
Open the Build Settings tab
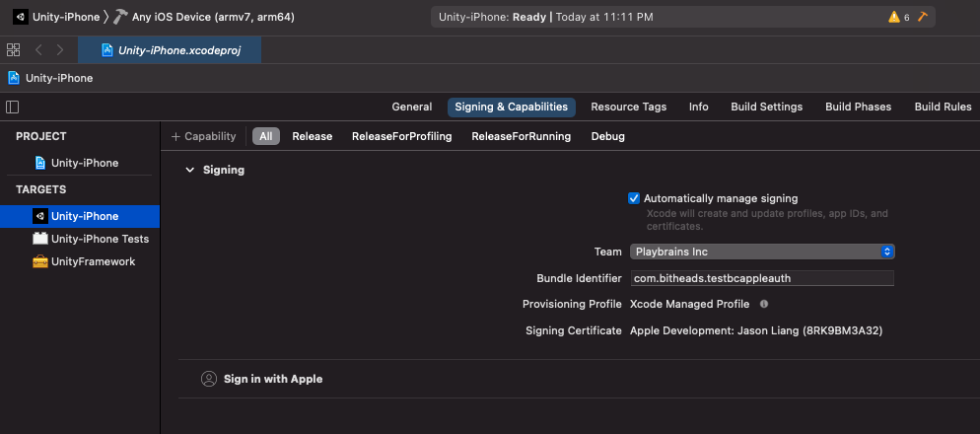click(767, 107)
